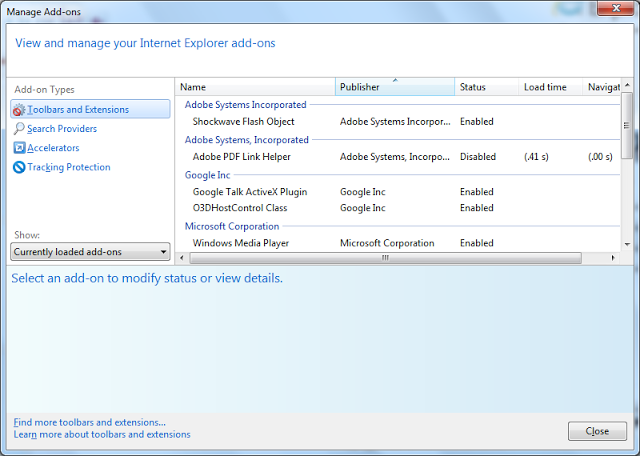Select Shockwave Flash Object add-on
The width and height of the screenshot is (640, 456).
coord(398,122)
